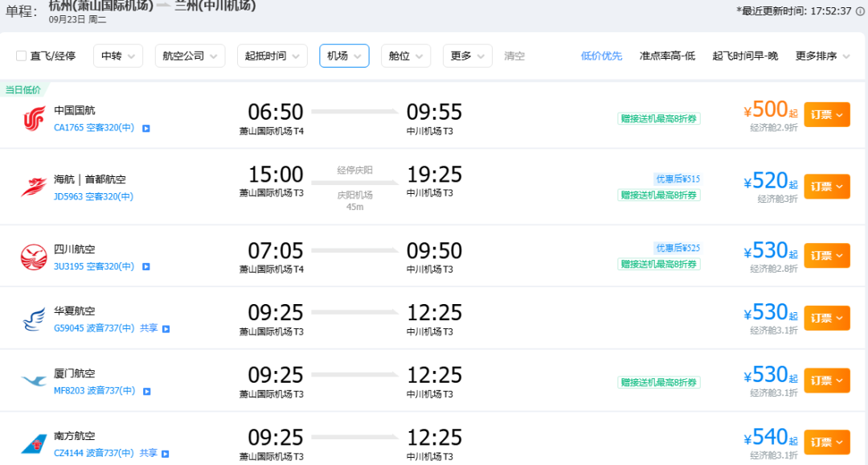Click the 优惠后¥515 tag
This screenshot has height=465, width=868.
tap(678, 179)
